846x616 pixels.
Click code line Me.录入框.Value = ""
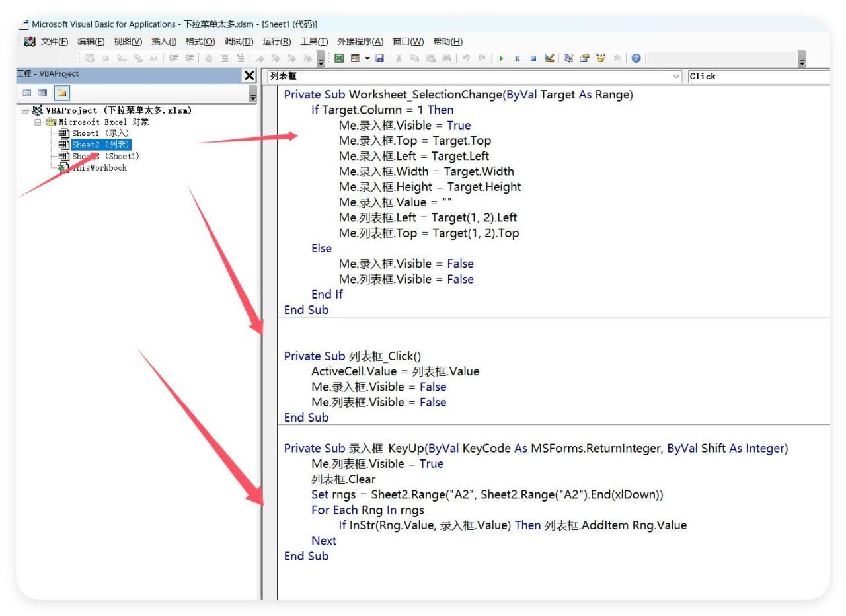tap(395, 202)
